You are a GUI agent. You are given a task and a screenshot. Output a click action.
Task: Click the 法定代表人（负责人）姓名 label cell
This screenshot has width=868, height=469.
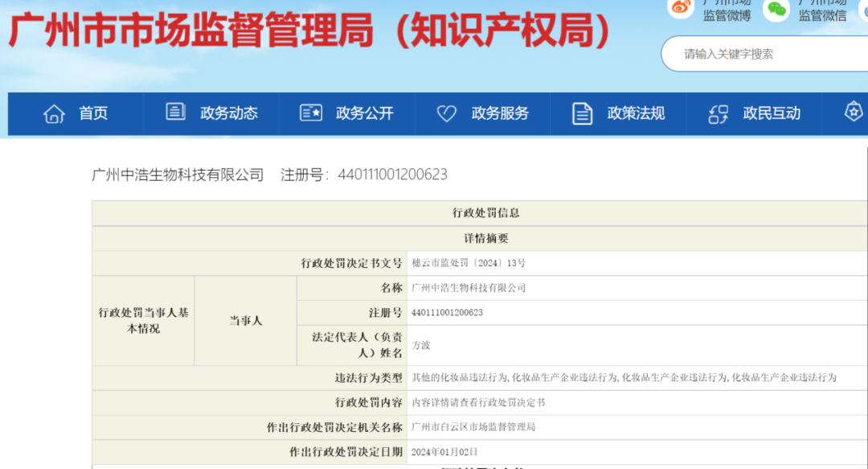pyautogui.click(x=352, y=345)
